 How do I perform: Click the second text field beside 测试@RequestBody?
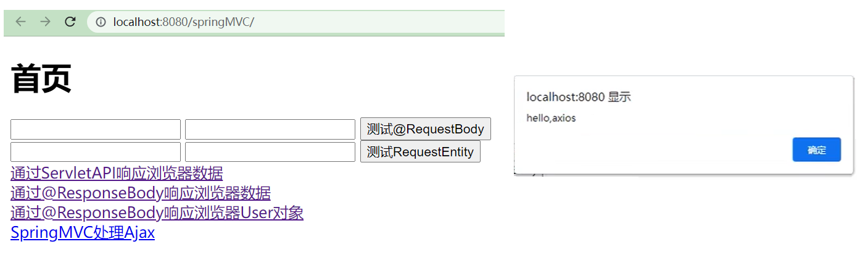point(270,130)
